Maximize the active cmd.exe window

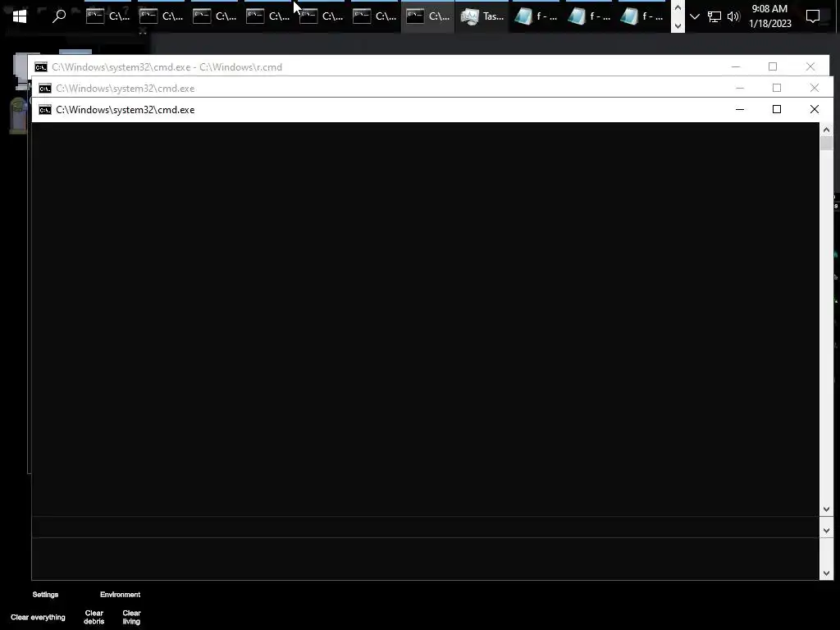[777, 109]
